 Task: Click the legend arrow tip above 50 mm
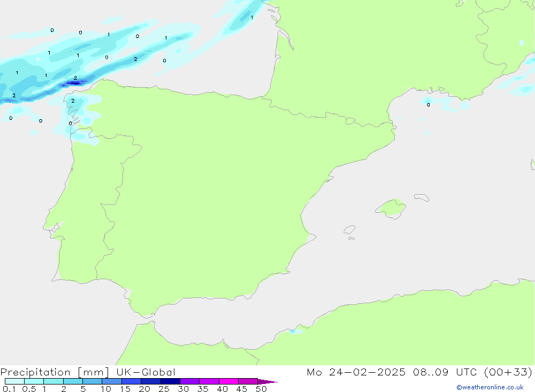click(267, 382)
